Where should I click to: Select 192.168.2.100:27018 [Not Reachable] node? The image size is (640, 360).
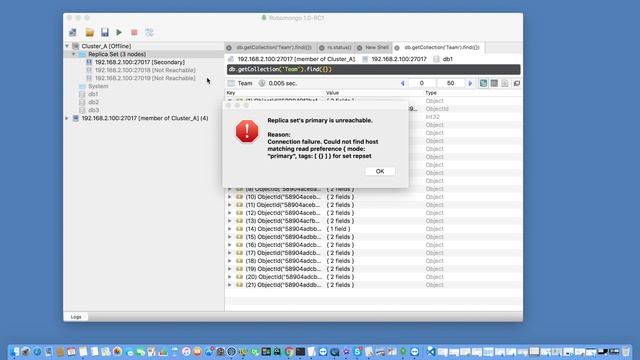coord(145,70)
